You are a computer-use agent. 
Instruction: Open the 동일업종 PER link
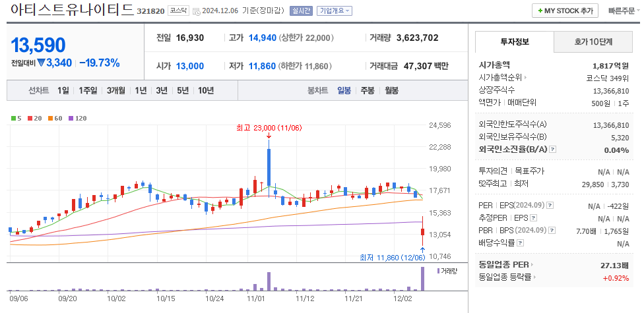coord(506,265)
